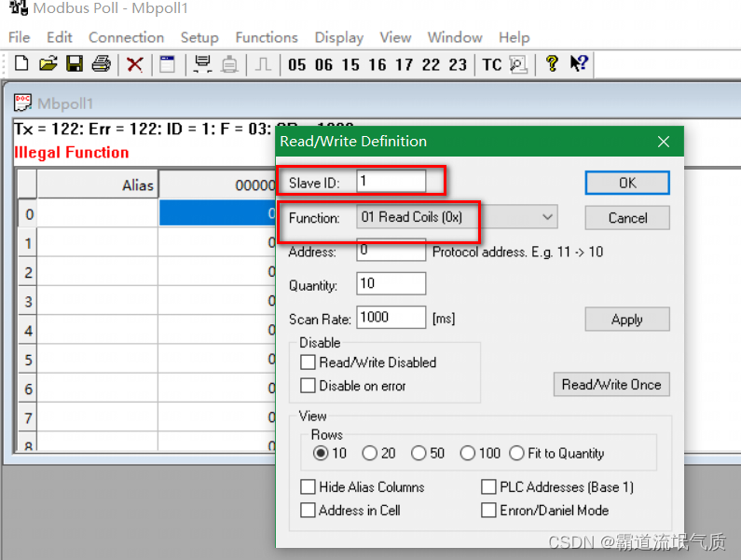
Task: Select row header 0 in the grid
Action: pos(28,213)
